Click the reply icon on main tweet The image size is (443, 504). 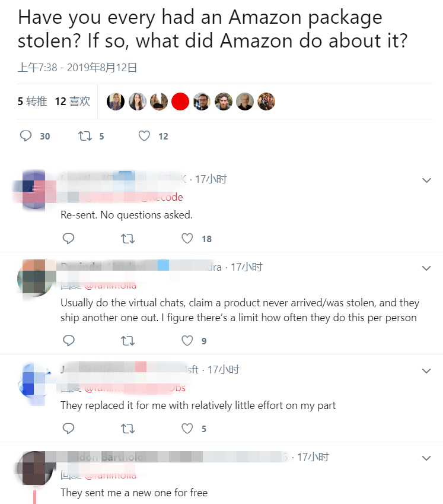pos(26,136)
